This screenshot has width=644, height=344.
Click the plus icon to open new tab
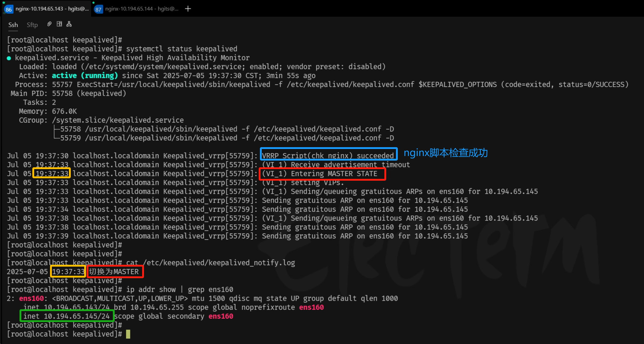pos(188,9)
